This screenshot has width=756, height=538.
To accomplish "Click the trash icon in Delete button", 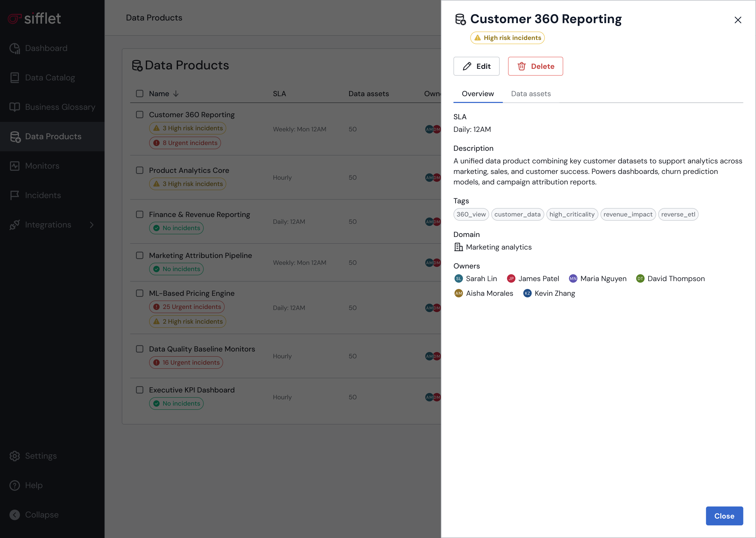I will 522,66.
